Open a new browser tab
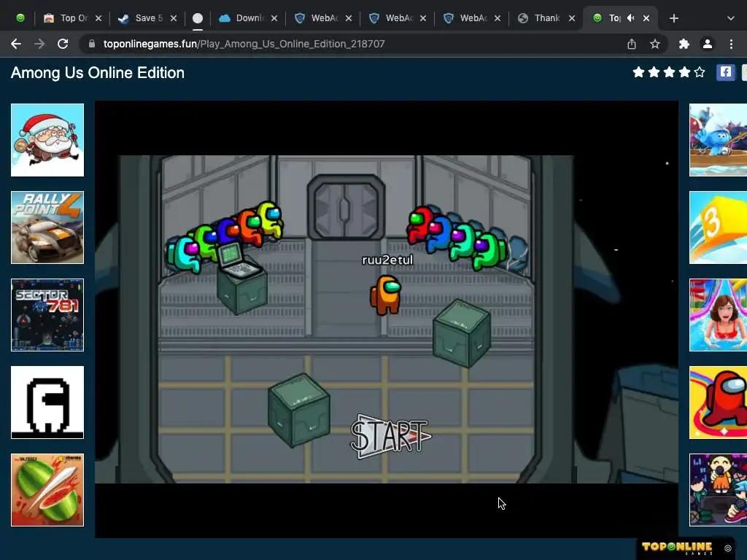 [x=673, y=18]
